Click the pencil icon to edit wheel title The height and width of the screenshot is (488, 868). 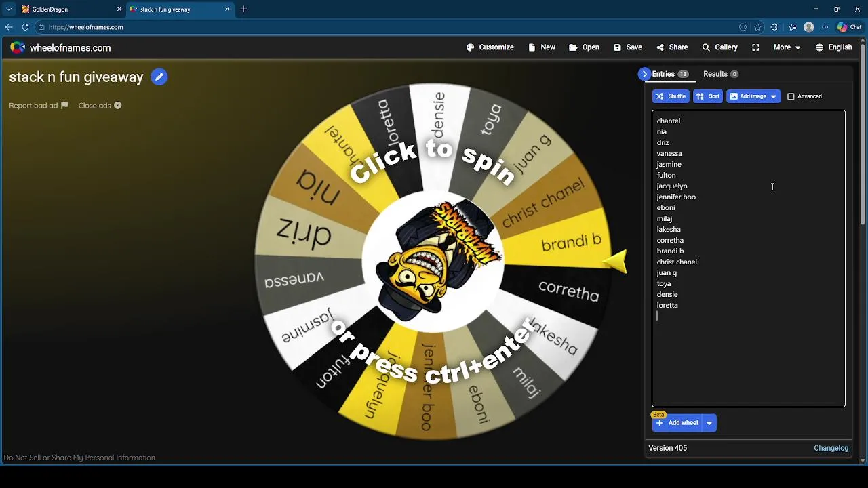tap(159, 77)
